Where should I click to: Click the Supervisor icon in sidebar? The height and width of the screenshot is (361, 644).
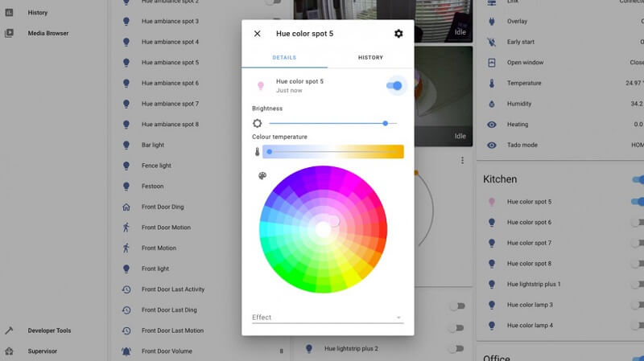pyautogui.click(x=9, y=351)
